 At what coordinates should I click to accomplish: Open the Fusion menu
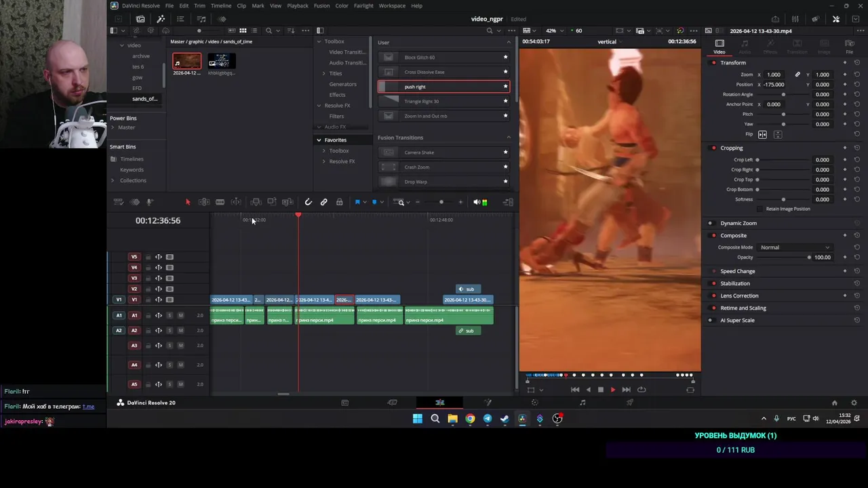point(321,5)
